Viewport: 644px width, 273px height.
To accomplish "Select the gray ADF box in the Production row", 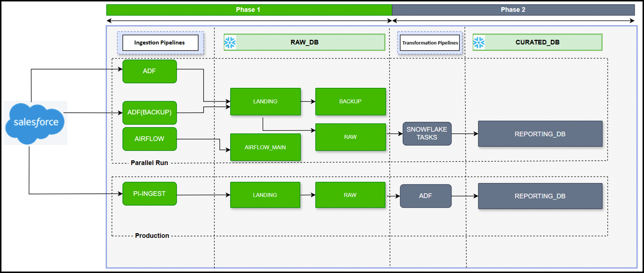I will 425,196.
